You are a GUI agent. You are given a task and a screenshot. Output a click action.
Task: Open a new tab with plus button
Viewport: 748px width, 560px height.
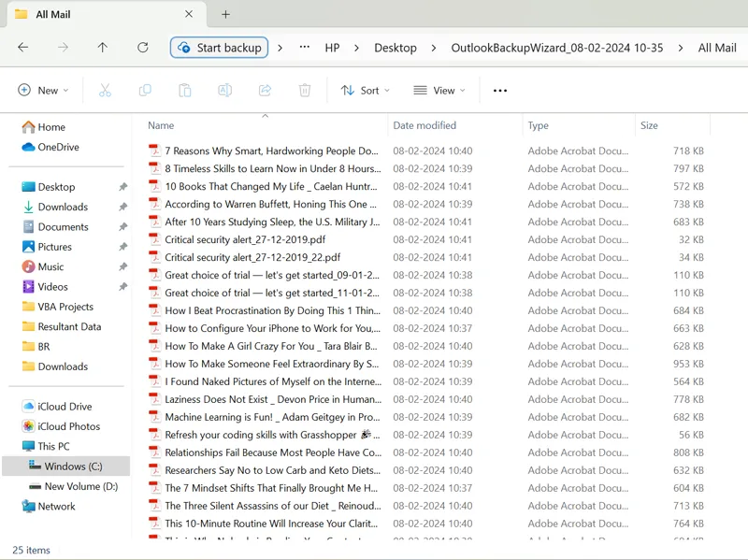point(225,14)
